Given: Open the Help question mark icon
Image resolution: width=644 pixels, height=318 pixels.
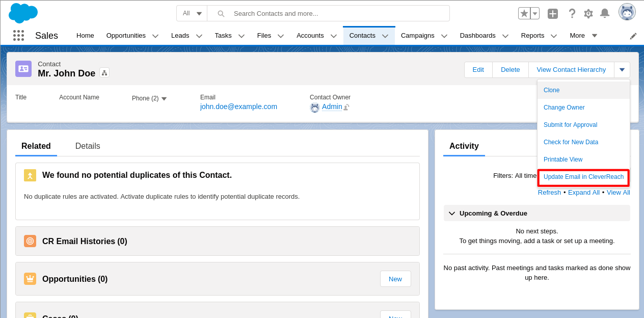Looking at the screenshot, I should [572, 13].
